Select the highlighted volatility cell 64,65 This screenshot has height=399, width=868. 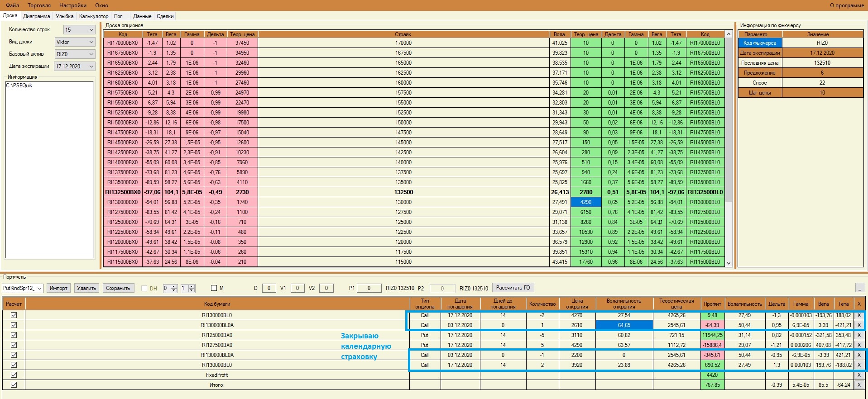pos(624,325)
